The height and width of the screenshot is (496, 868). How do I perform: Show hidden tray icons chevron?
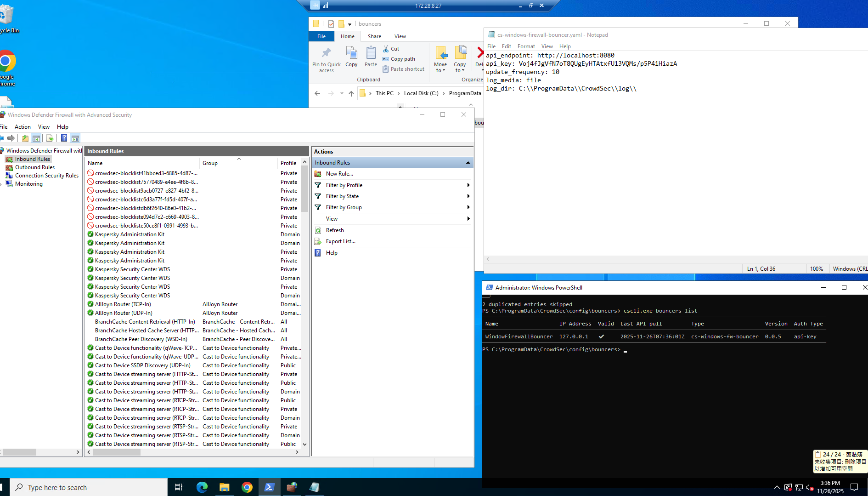coord(777,487)
